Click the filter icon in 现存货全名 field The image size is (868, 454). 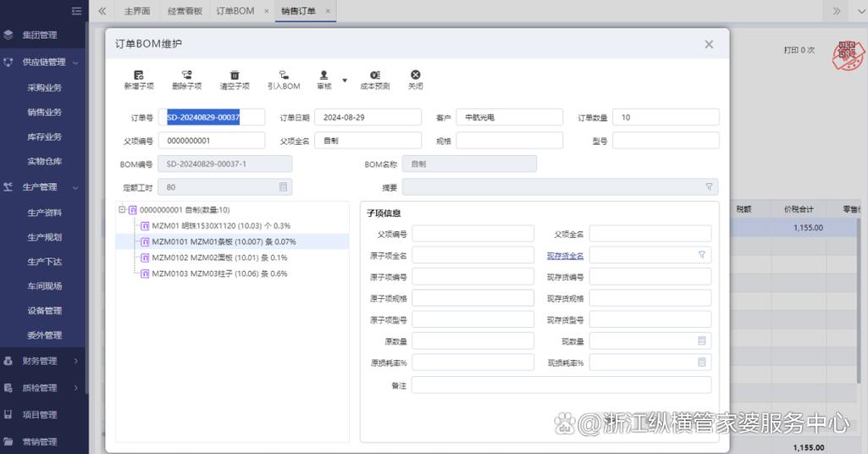701,255
